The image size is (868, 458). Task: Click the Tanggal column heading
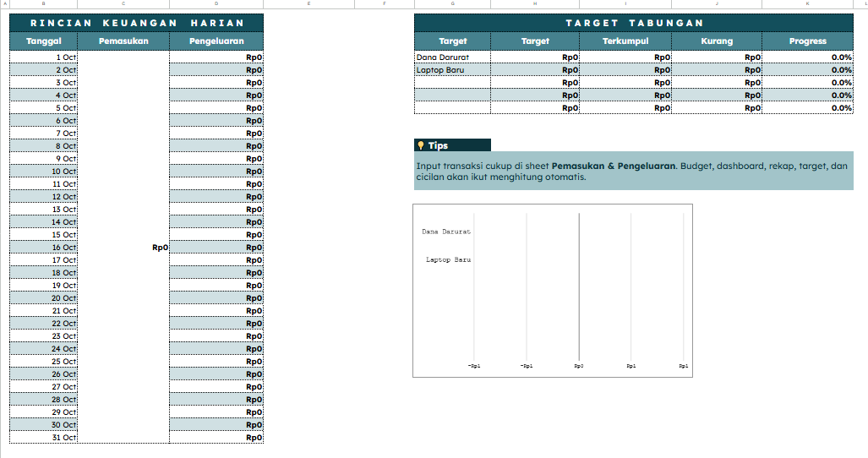tap(43, 41)
